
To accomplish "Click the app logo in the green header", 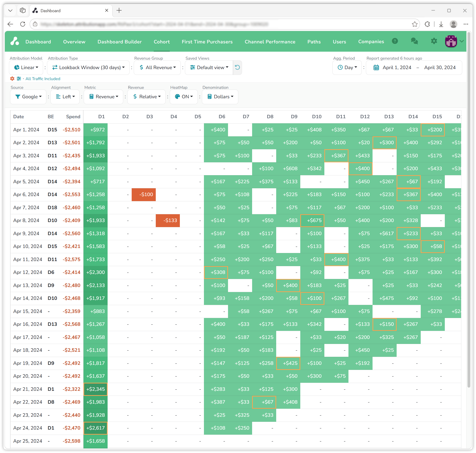I will (15, 41).
